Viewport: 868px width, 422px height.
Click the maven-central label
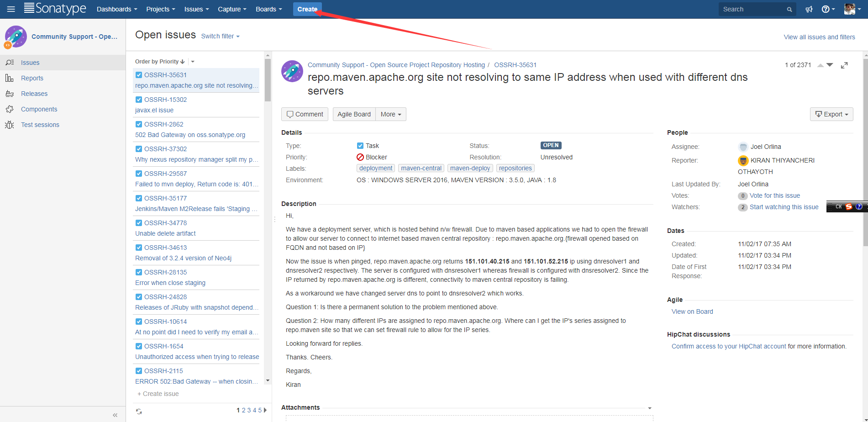pyautogui.click(x=421, y=168)
